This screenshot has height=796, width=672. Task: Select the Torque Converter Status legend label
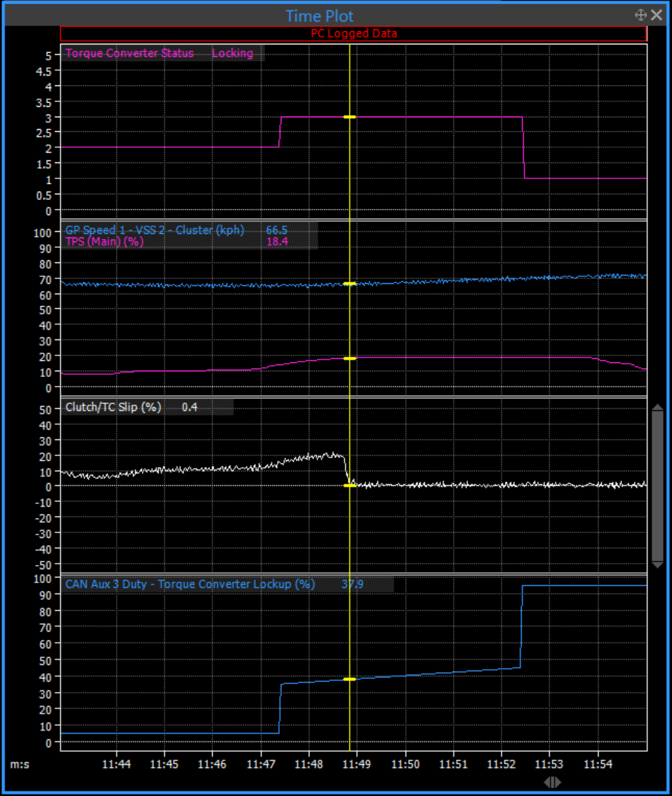click(130, 53)
